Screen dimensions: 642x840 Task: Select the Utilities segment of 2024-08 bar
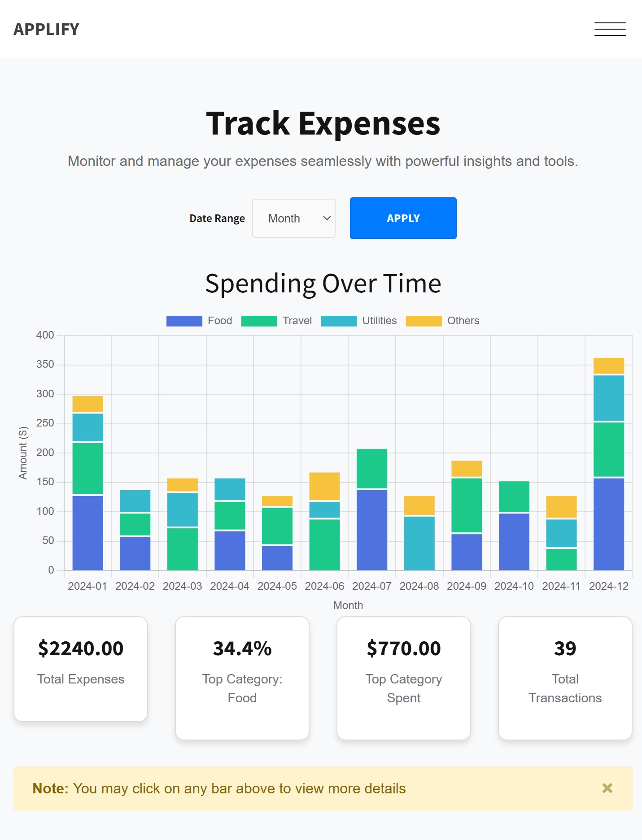coord(419,543)
